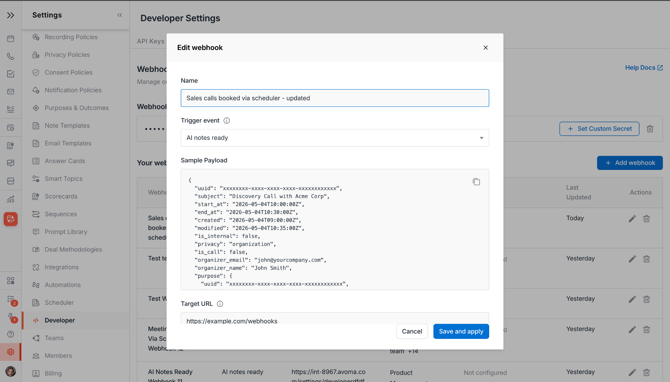Click Save and apply button

pyautogui.click(x=461, y=332)
